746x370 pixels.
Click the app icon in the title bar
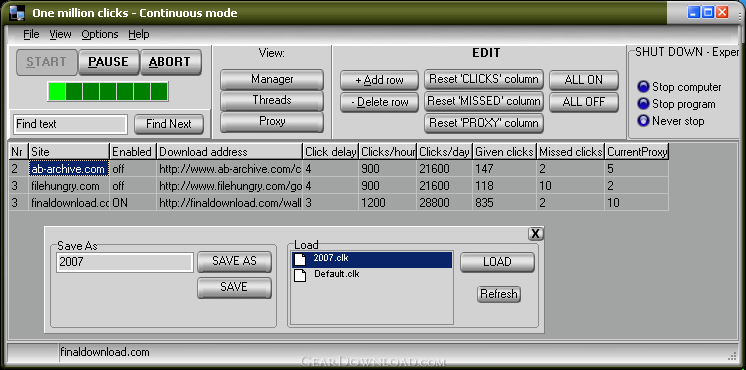coord(17,12)
